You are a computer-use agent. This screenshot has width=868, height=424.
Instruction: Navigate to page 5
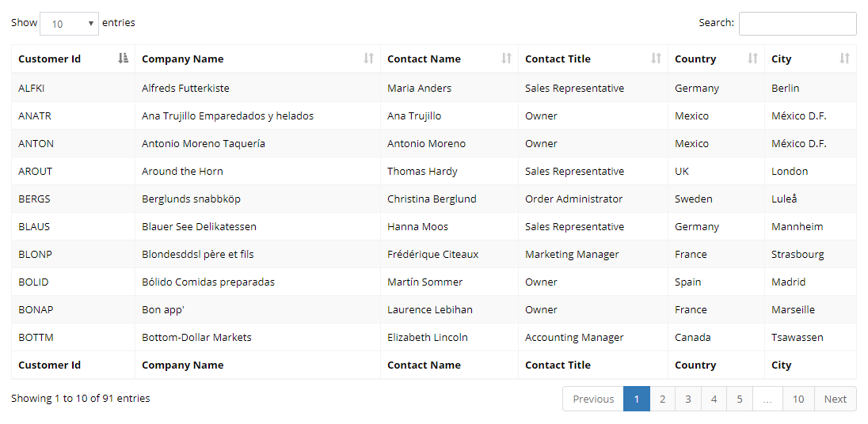(739, 399)
